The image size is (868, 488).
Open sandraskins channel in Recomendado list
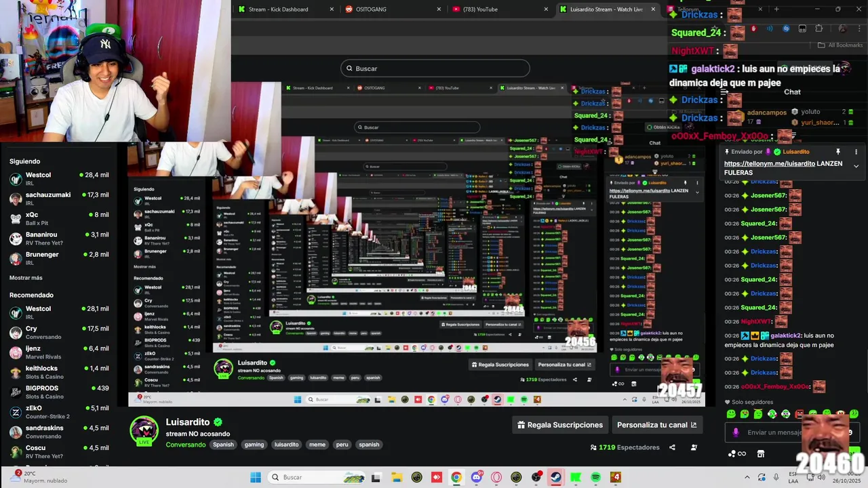point(59,432)
